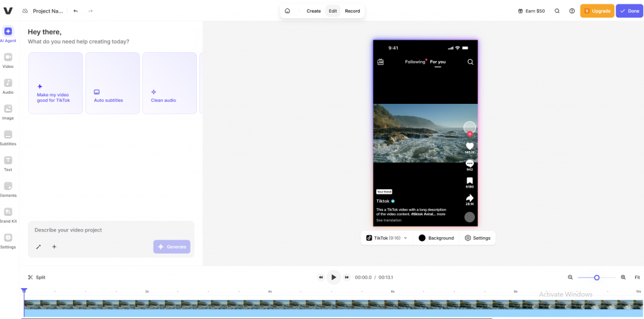Click the orange Upgrade button

(597, 11)
